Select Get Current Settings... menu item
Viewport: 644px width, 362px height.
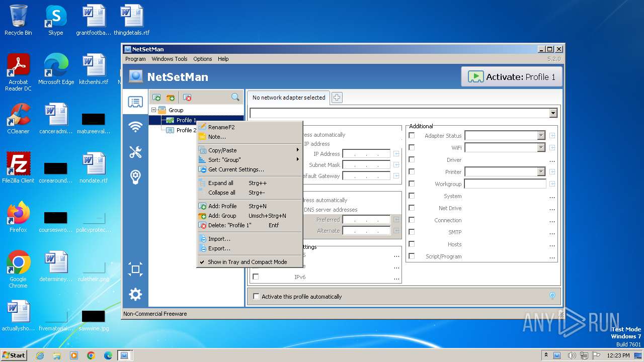(250, 169)
